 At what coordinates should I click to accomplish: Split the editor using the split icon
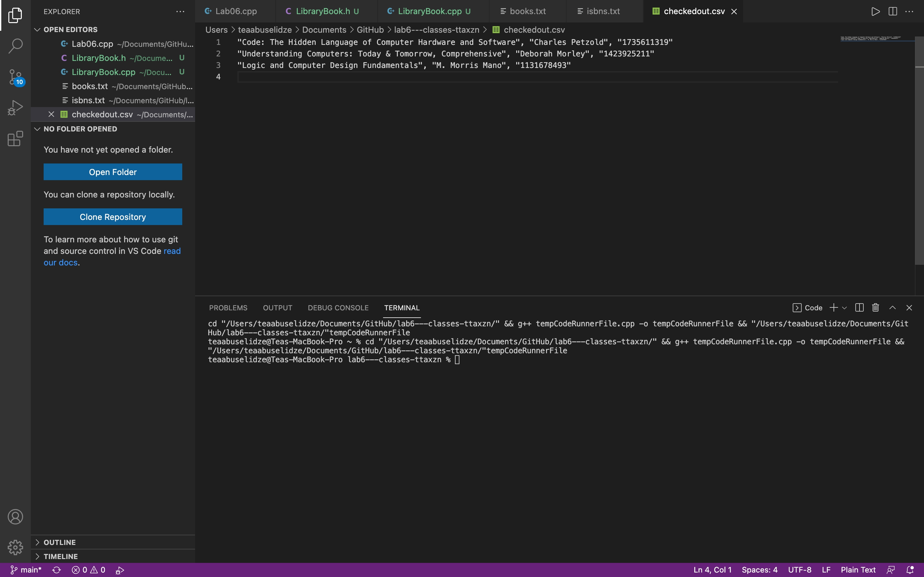coord(893,11)
